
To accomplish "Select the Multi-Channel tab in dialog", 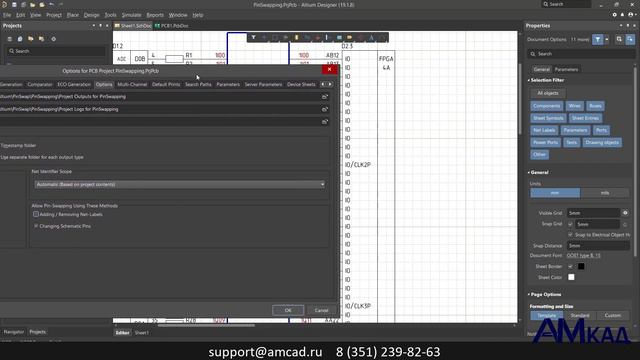I will point(132,84).
